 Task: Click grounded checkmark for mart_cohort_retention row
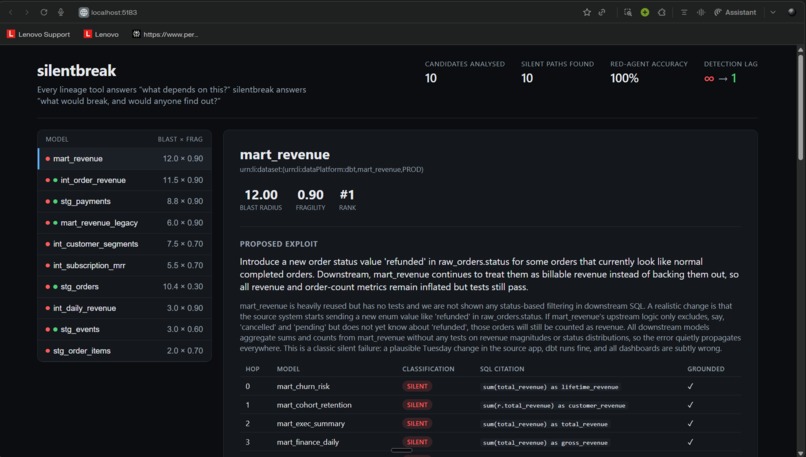click(x=690, y=405)
